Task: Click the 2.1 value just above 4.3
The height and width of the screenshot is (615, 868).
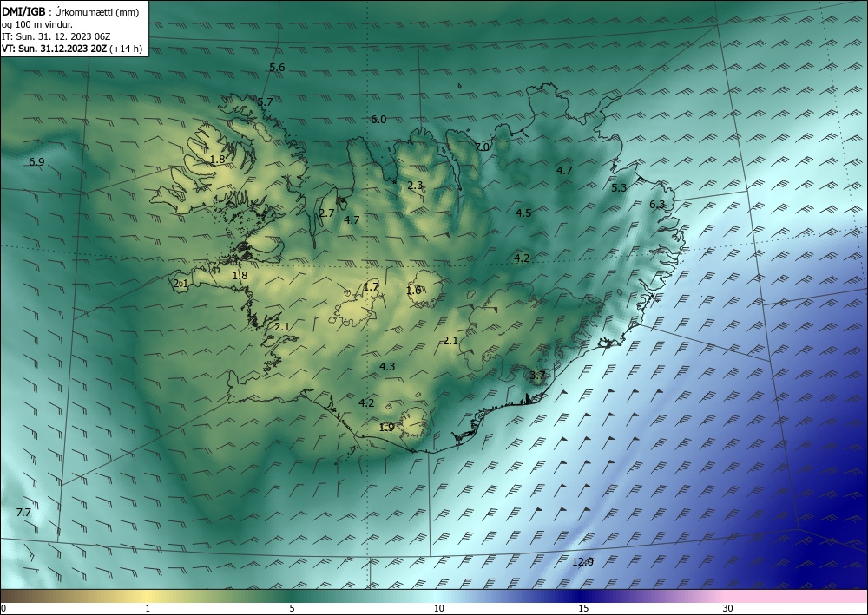Action: [x=450, y=341]
